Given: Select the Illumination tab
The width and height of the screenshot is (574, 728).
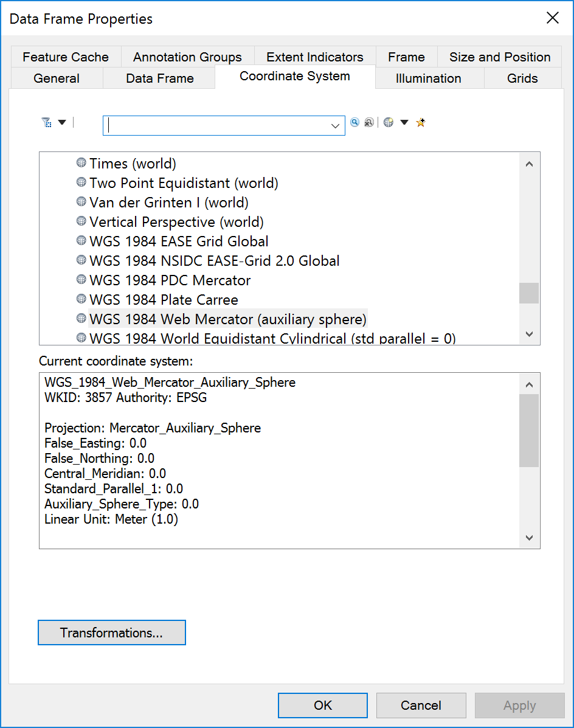Looking at the screenshot, I should click(x=428, y=78).
